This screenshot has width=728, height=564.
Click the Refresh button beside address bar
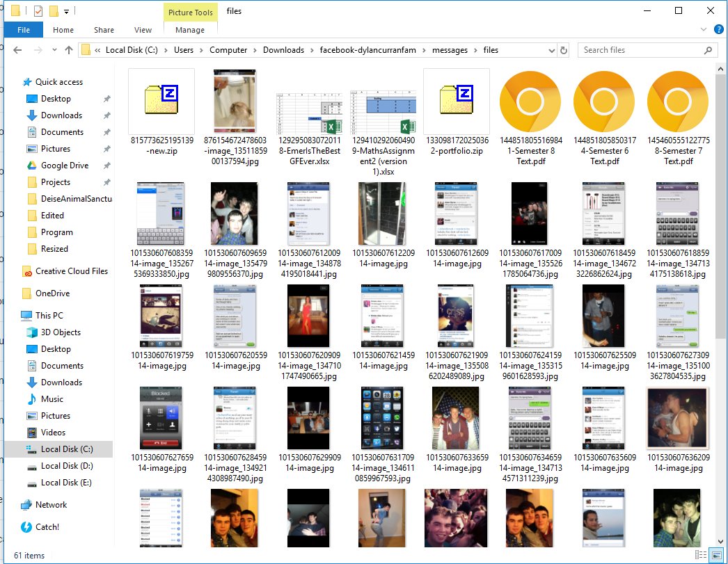click(564, 50)
